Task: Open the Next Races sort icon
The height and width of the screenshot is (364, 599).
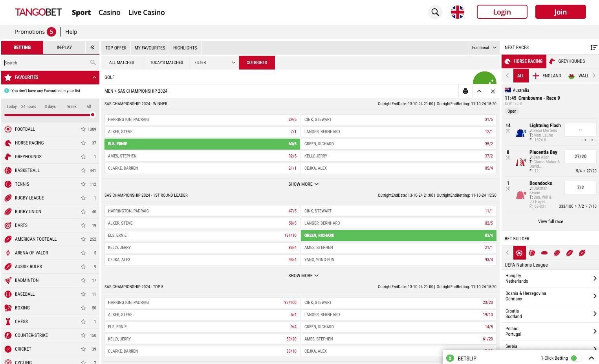Action: (594, 48)
